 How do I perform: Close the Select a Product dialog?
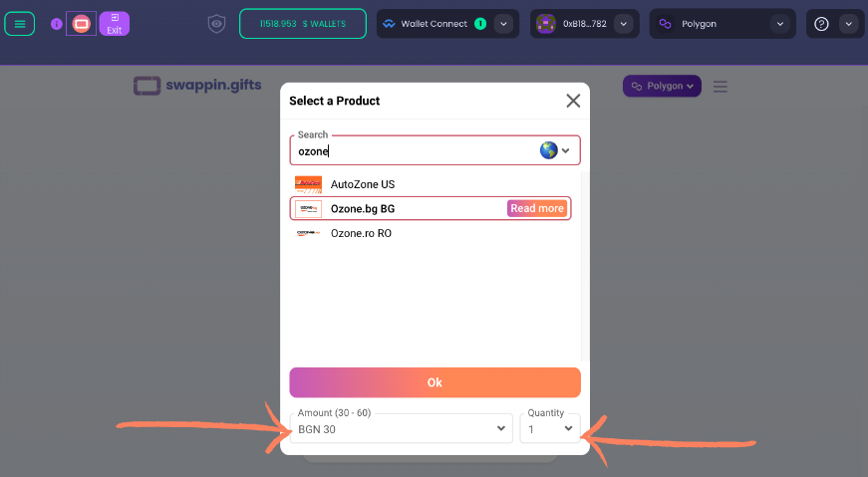coord(573,101)
